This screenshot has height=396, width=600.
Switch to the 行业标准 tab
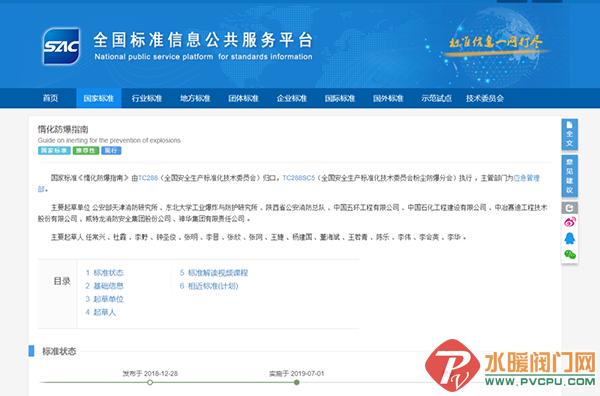[x=147, y=98]
